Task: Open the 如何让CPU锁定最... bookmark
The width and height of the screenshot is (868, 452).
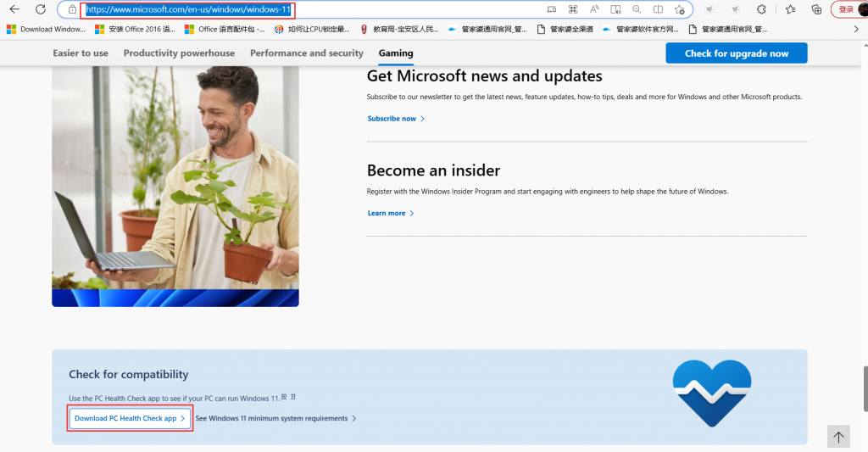Action: pos(312,30)
